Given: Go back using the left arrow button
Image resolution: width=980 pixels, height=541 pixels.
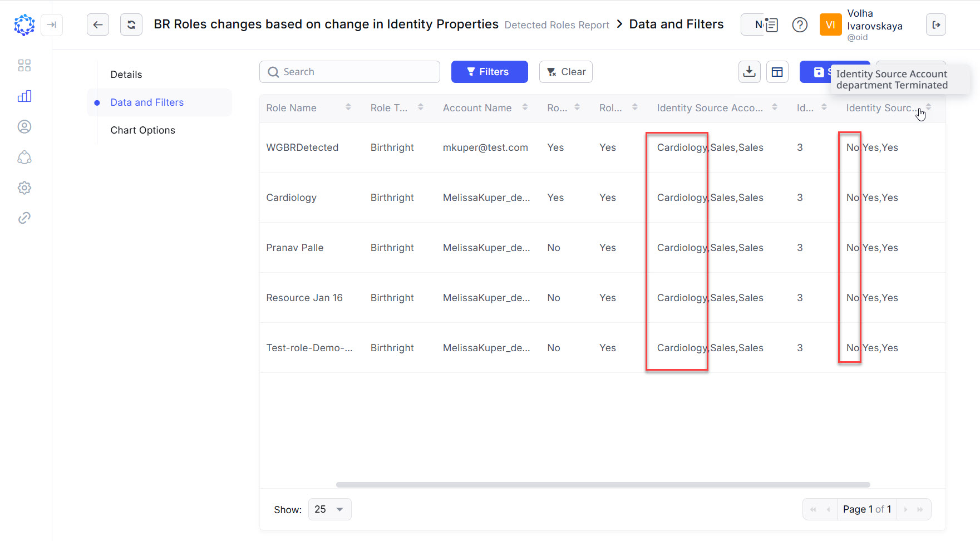Looking at the screenshot, I should pyautogui.click(x=98, y=24).
